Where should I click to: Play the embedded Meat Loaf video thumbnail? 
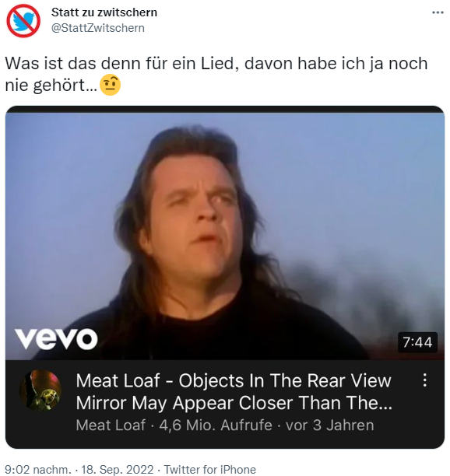pos(225,236)
